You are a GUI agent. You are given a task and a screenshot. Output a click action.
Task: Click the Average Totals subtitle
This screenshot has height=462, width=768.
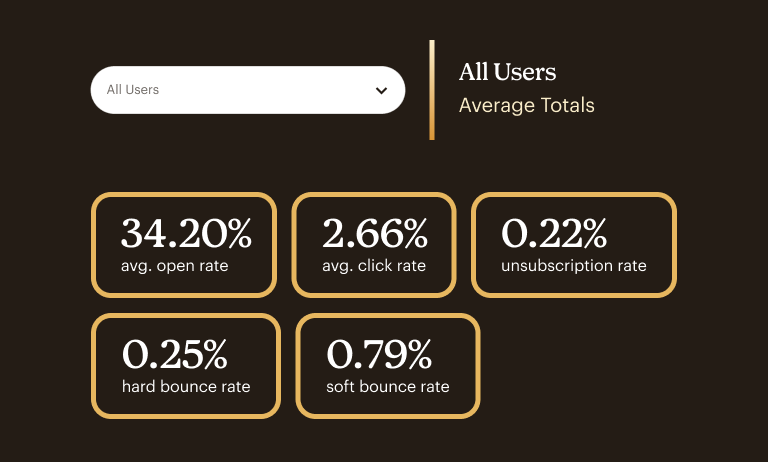(526, 105)
